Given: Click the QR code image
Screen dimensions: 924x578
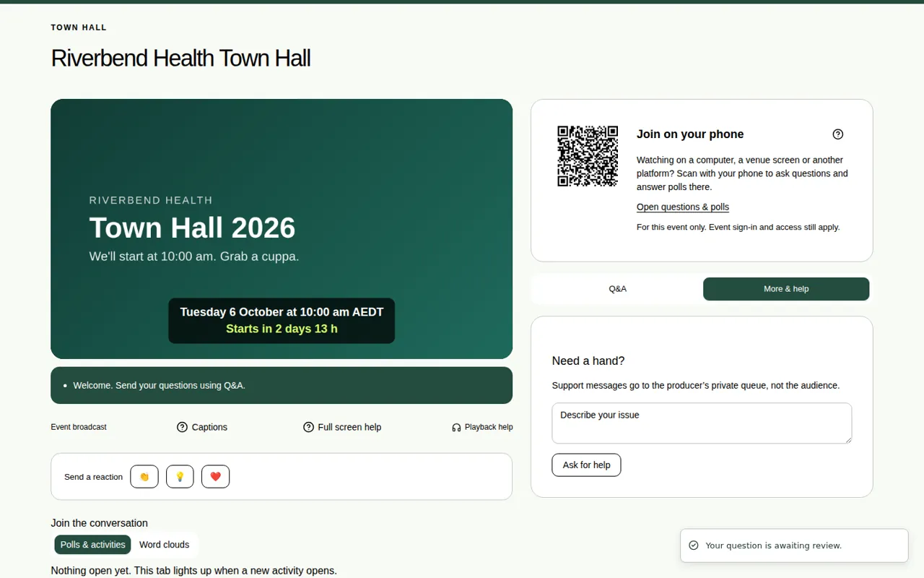Looking at the screenshot, I should [588, 156].
